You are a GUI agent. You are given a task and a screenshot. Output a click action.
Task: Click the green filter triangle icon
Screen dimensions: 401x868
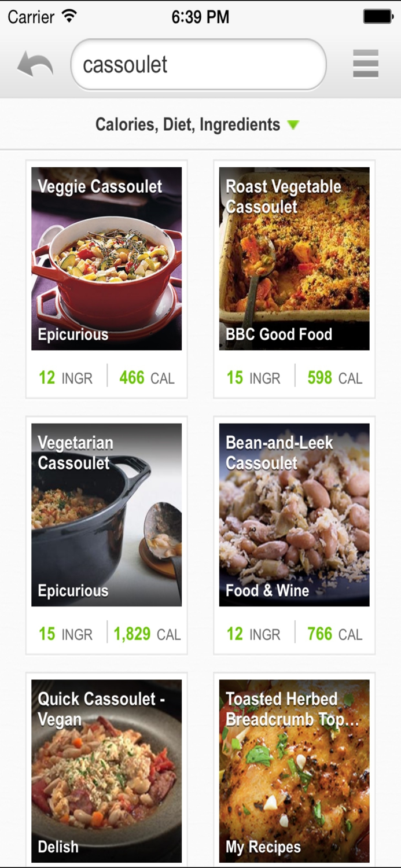pyautogui.click(x=294, y=124)
